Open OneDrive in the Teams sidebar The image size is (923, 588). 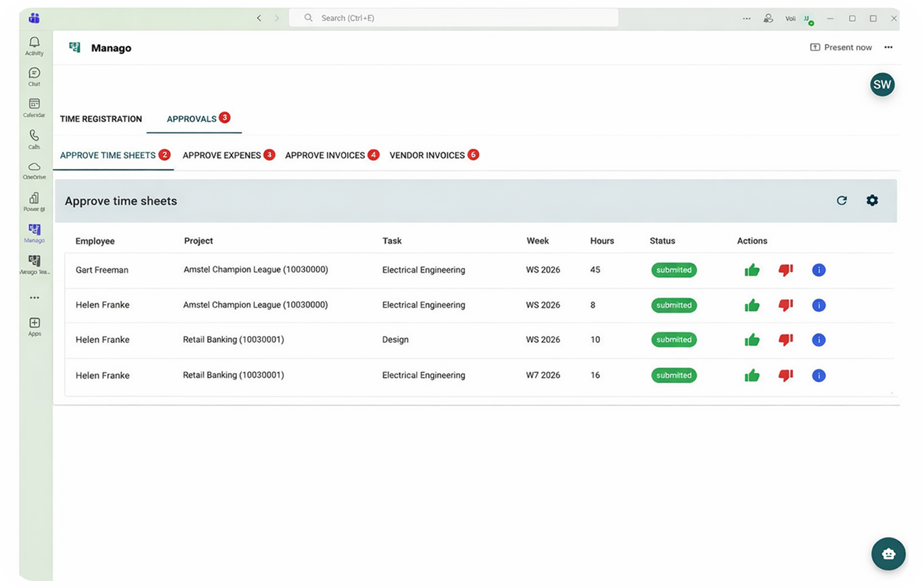[34, 170]
